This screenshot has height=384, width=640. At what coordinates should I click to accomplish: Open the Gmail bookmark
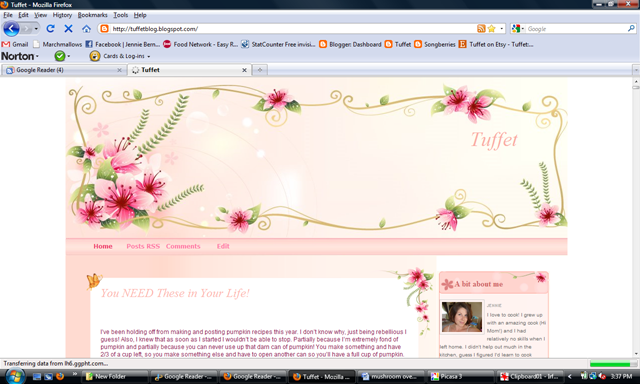15,44
